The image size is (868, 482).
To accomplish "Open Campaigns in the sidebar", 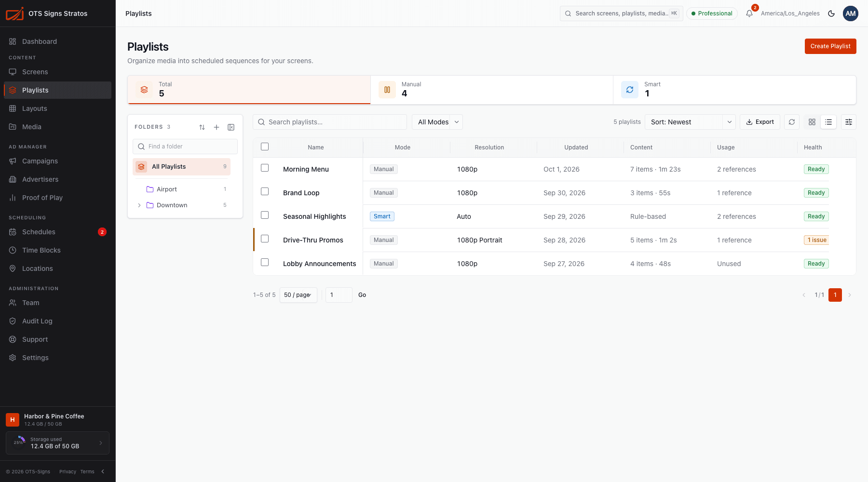I will pyautogui.click(x=58, y=161).
